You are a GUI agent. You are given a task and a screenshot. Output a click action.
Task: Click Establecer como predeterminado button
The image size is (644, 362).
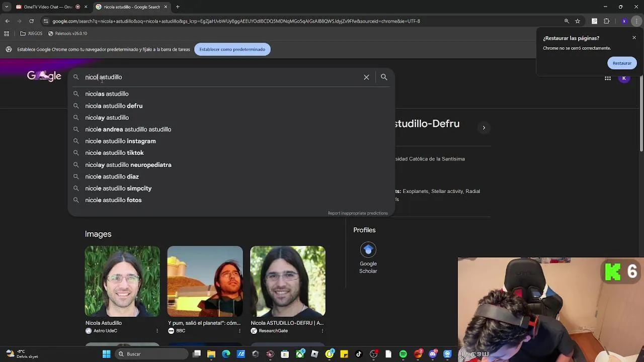[x=232, y=49]
